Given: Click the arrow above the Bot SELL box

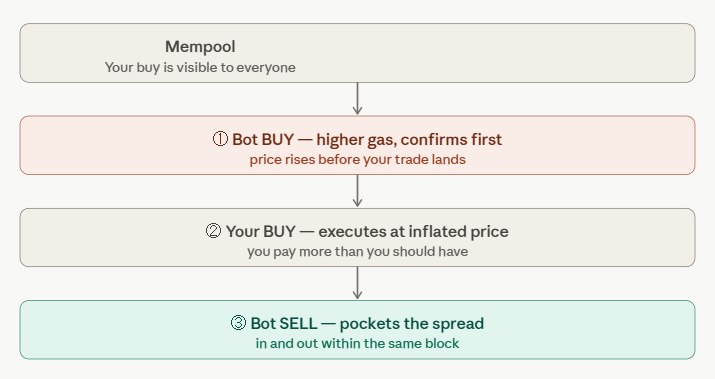Looking at the screenshot, I should click(358, 283).
